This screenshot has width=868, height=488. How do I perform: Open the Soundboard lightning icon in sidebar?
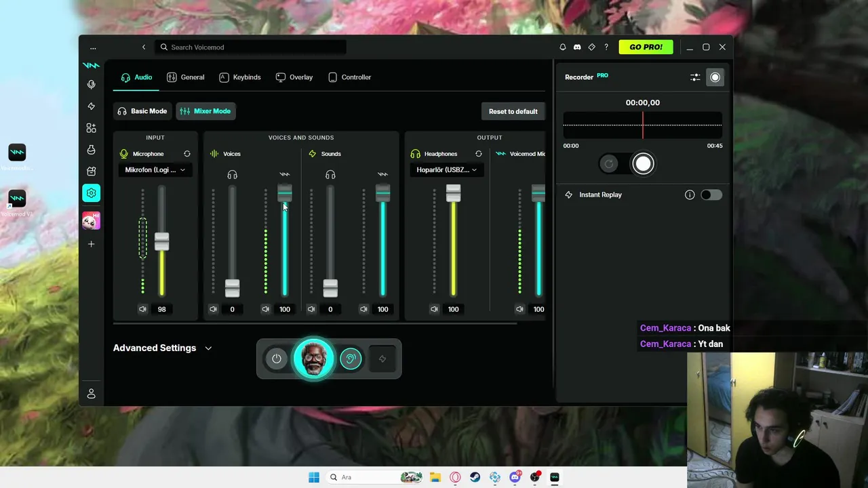tap(91, 106)
